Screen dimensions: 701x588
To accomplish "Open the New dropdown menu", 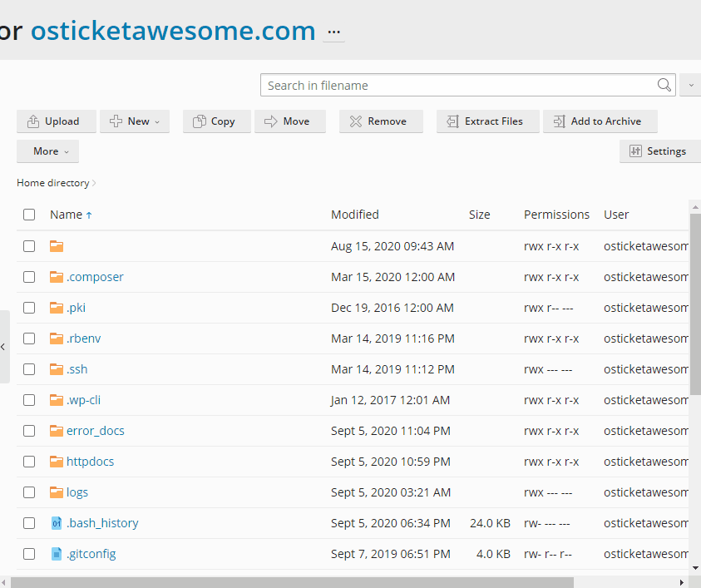I will pos(135,121).
